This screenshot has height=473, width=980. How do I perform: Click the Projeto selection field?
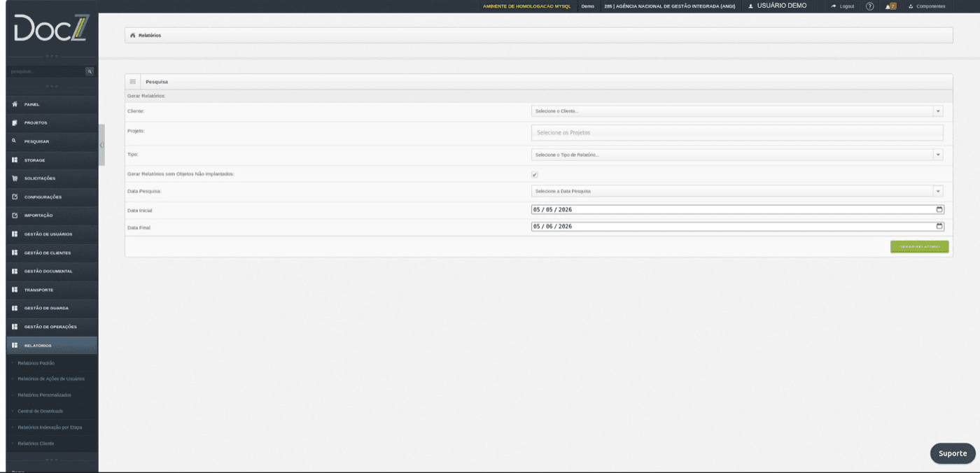737,133
